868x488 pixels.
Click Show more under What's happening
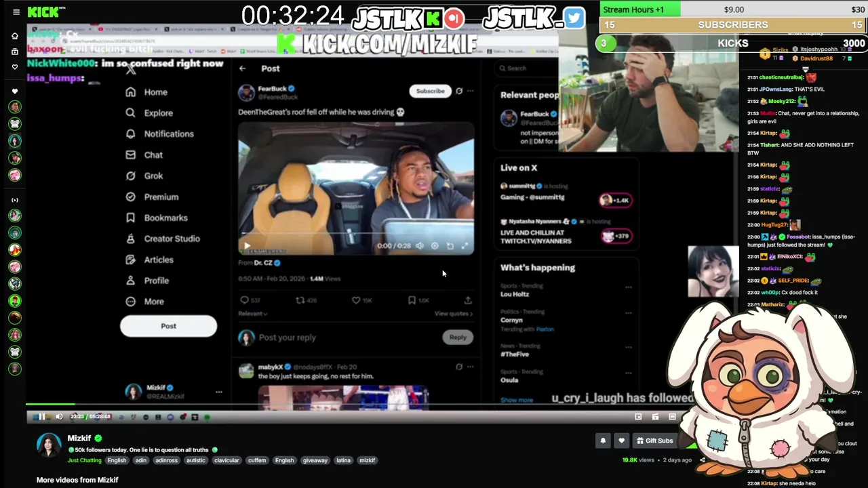[517, 400]
